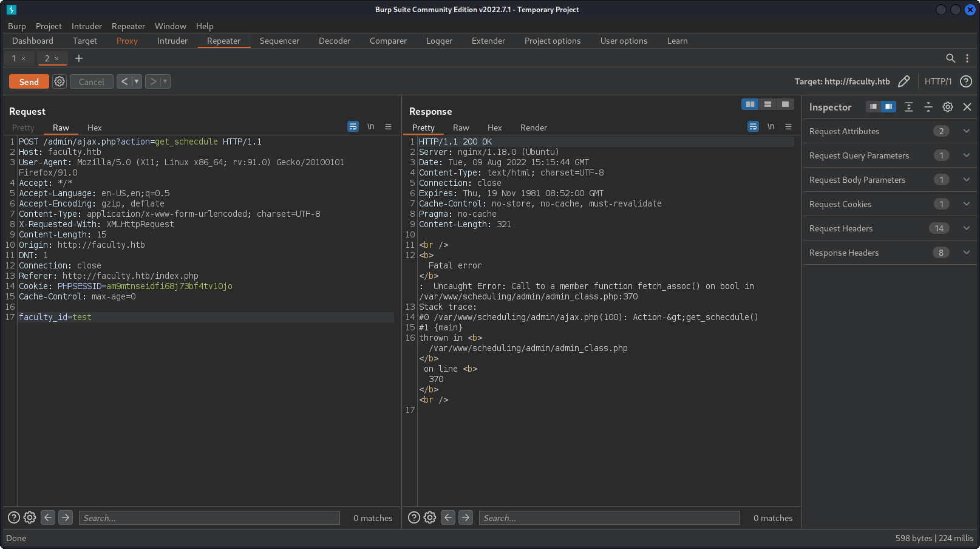Click the Cancel button

pos(92,81)
